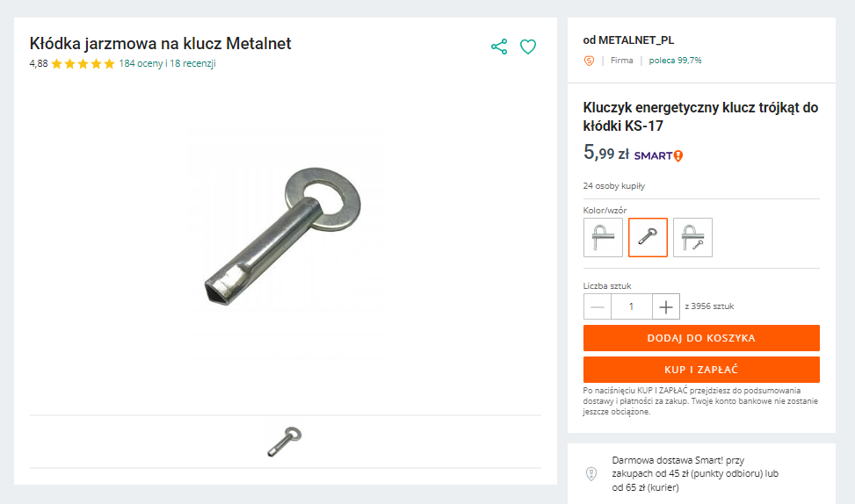Click the delivery location pin icon
Image resolution: width=855 pixels, height=504 pixels.
coord(591,474)
